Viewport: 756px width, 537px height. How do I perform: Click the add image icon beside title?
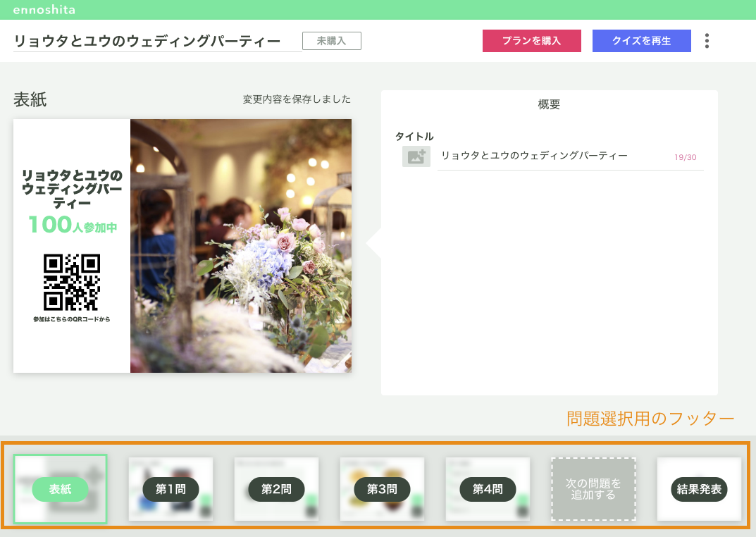click(x=416, y=156)
